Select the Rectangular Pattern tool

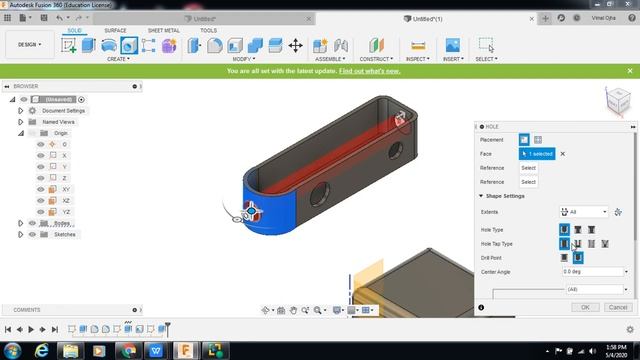149,45
